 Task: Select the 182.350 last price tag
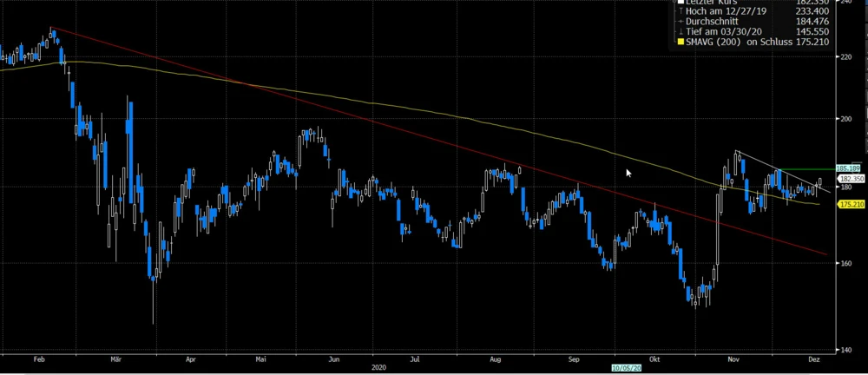click(848, 178)
